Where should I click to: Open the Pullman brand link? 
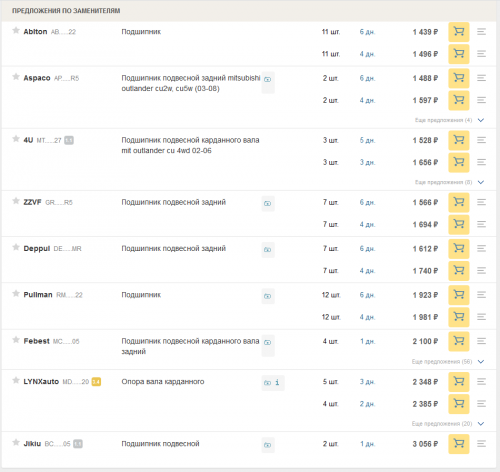tap(38, 295)
